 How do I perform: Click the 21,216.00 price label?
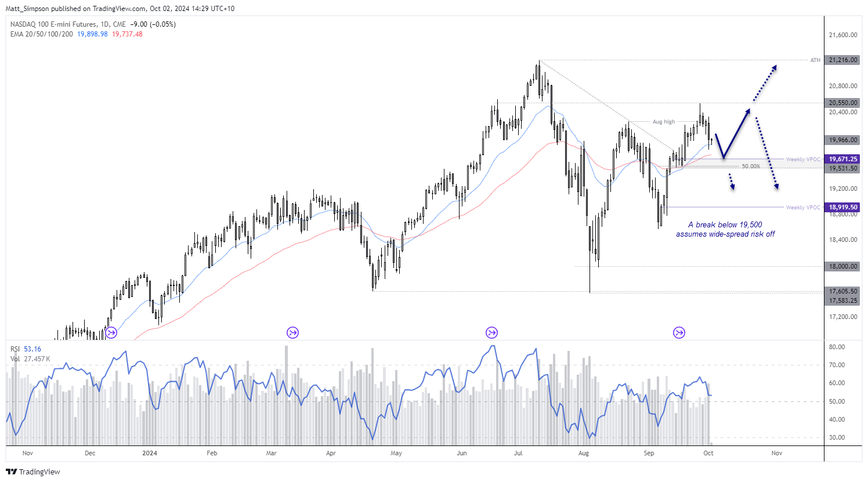pos(843,60)
